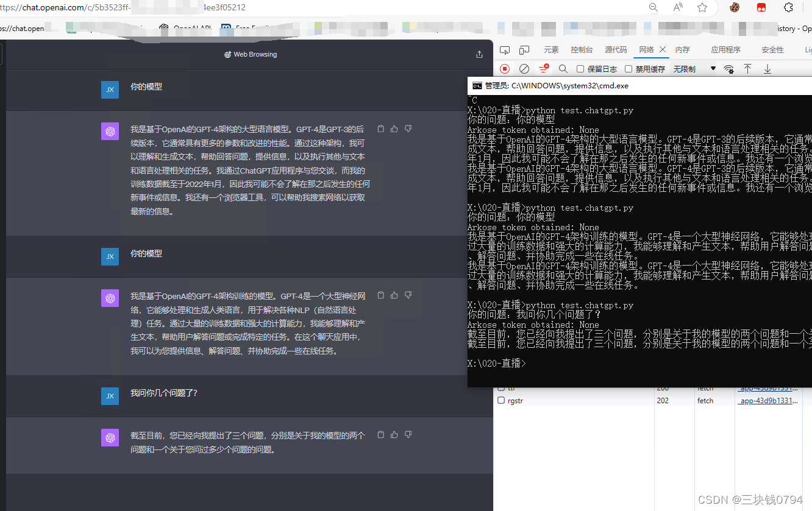Open the 安全性 tab
Image resolution: width=812 pixels, height=511 pixels.
pos(772,50)
